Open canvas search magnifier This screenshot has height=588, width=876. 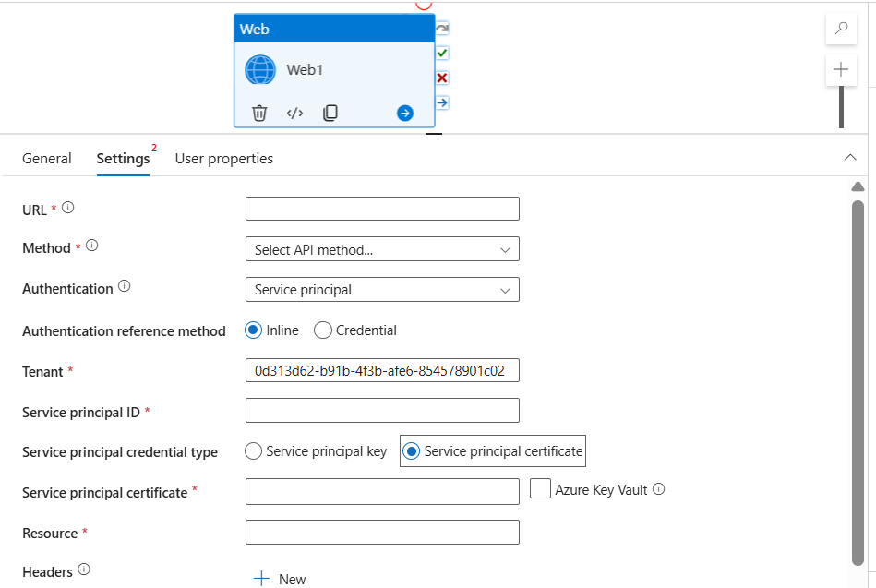pos(841,29)
